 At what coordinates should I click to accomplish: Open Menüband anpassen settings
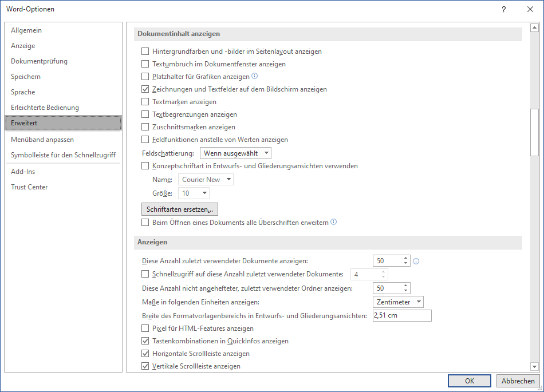click(x=63, y=140)
